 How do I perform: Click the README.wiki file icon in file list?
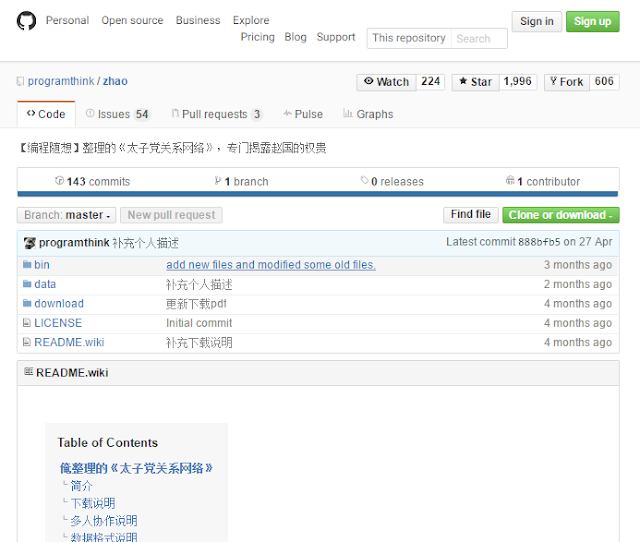pyautogui.click(x=27, y=342)
